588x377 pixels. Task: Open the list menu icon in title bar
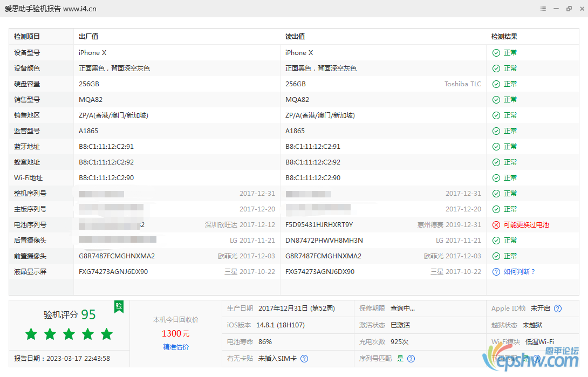[x=543, y=9]
